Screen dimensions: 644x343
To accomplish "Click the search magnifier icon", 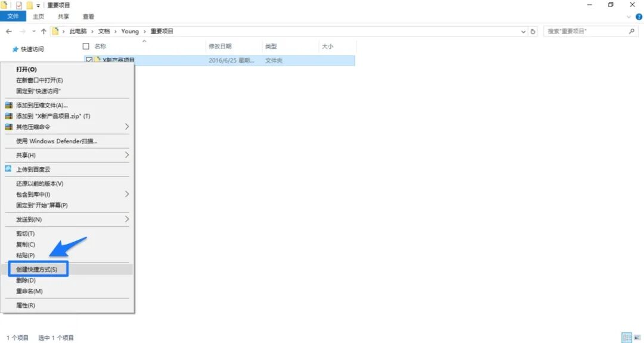I will (631, 31).
